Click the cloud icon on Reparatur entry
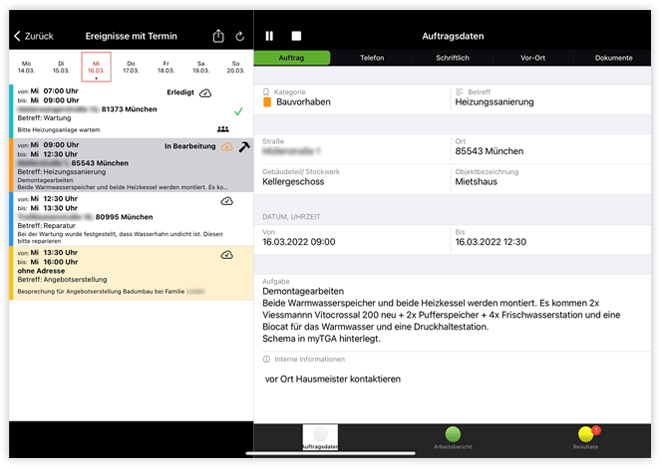662x469 pixels. point(227,201)
